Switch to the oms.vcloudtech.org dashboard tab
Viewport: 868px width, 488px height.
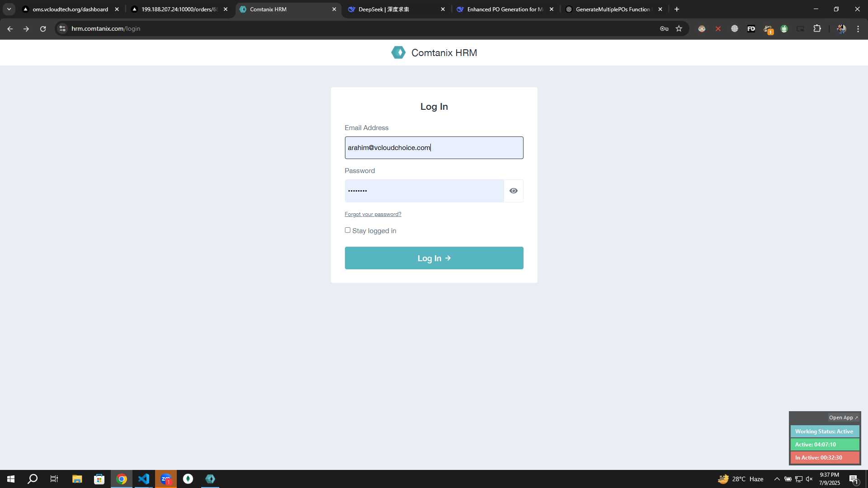(x=70, y=9)
